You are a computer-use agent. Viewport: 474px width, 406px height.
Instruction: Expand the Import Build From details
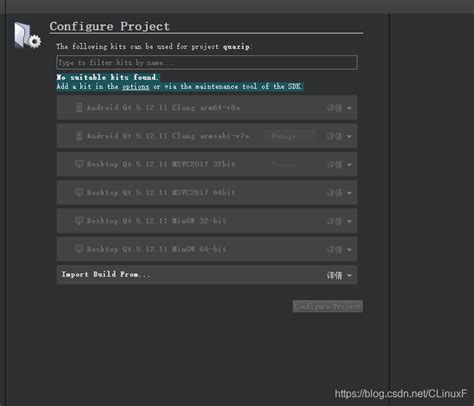click(x=339, y=275)
